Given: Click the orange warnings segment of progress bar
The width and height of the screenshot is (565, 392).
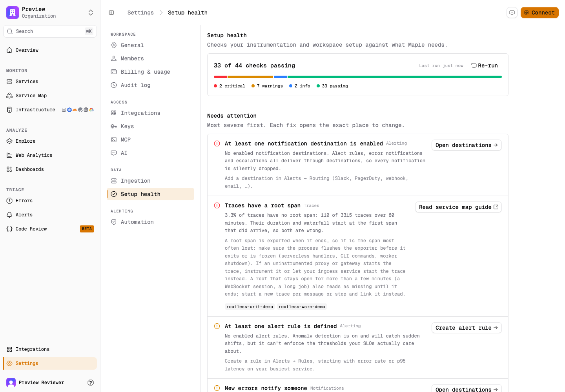Looking at the screenshot, I should tap(250, 77).
